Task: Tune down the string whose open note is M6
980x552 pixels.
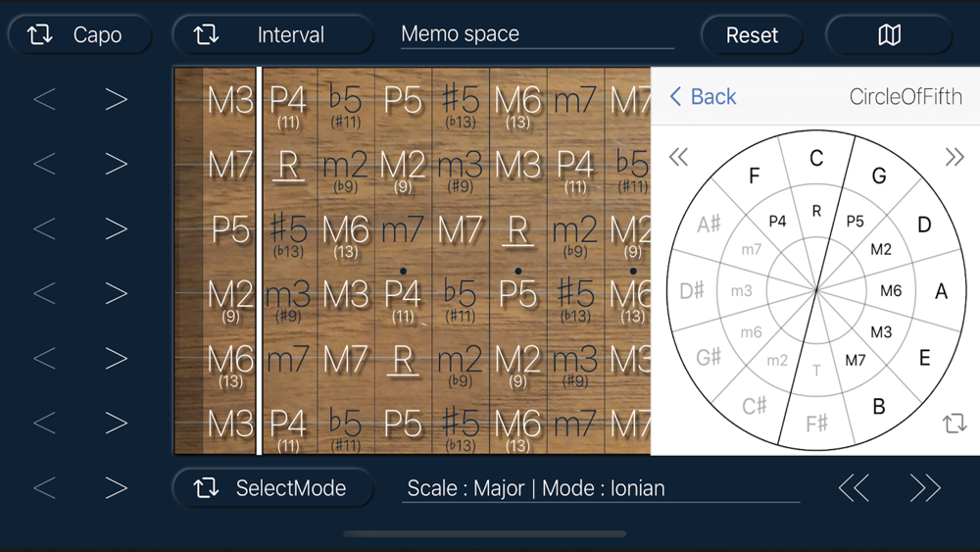Action: point(44,358)
